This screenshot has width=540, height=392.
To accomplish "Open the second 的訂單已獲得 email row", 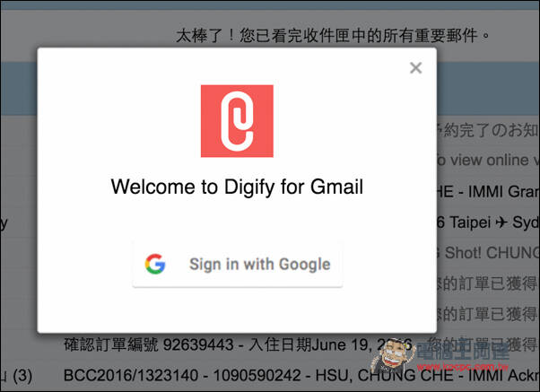I will coord(488,314).
